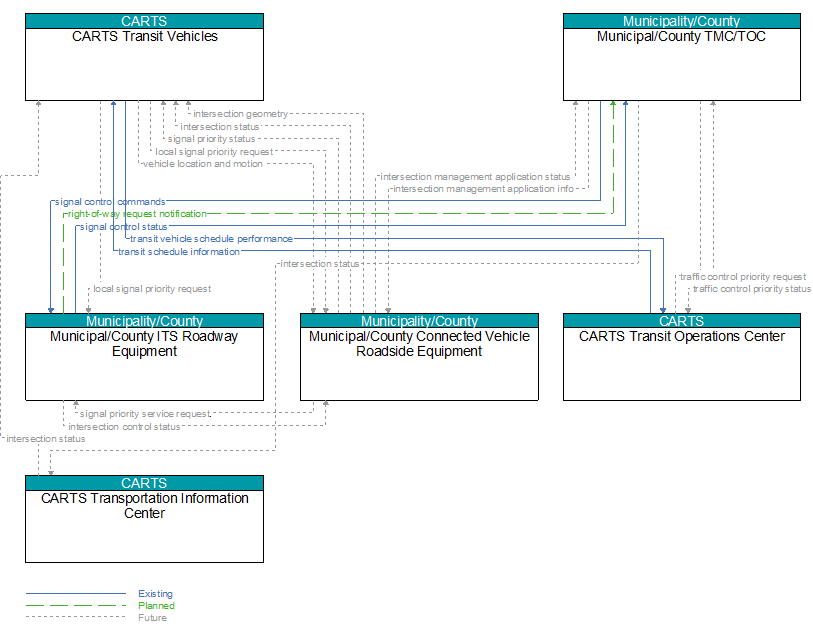Click 'traffic control priority request' label
This screenshot has width=813, height=636.
[743, 277]
